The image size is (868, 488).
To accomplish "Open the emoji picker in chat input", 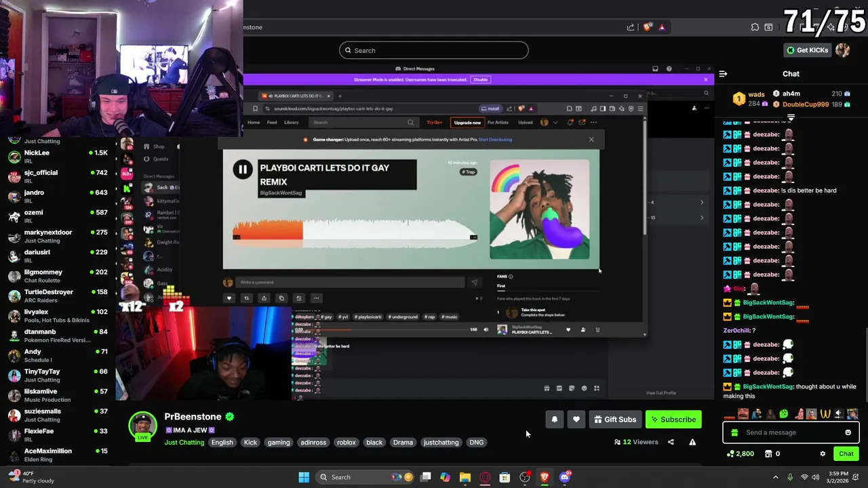I will coord(848,432).
